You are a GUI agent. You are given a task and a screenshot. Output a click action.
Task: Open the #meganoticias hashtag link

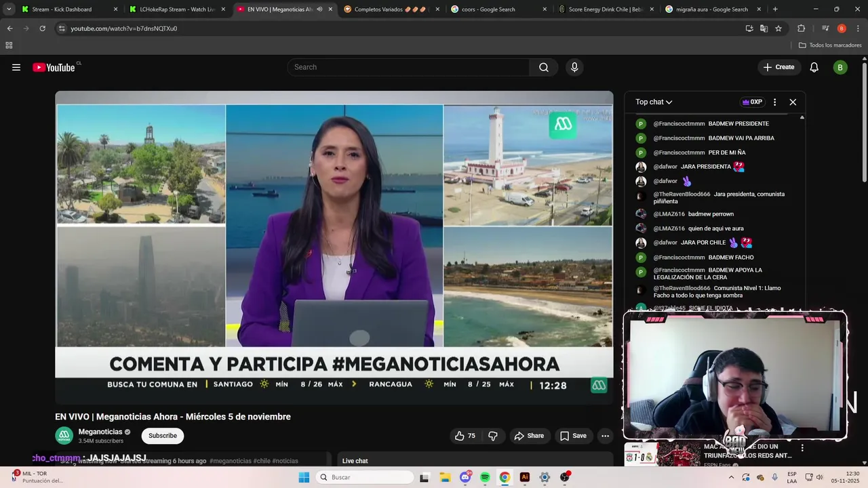(x=231, y=461)
